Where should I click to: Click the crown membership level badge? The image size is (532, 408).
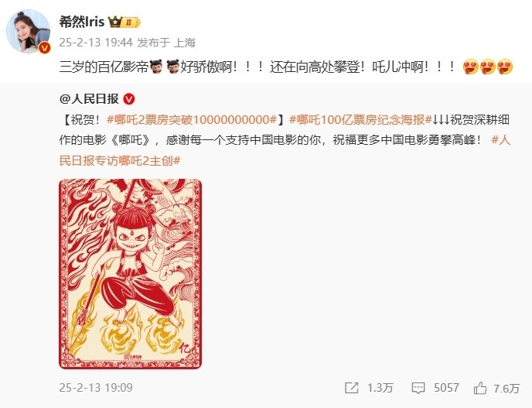coord(124,22)
